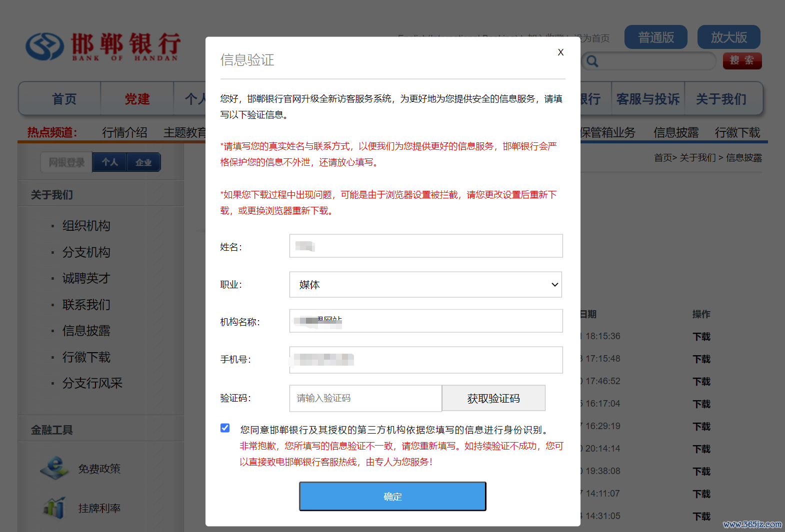Click the 关于我们 sidebar heading
The height and width of the screenshot is (532, 785).
(x=52, y=195)
